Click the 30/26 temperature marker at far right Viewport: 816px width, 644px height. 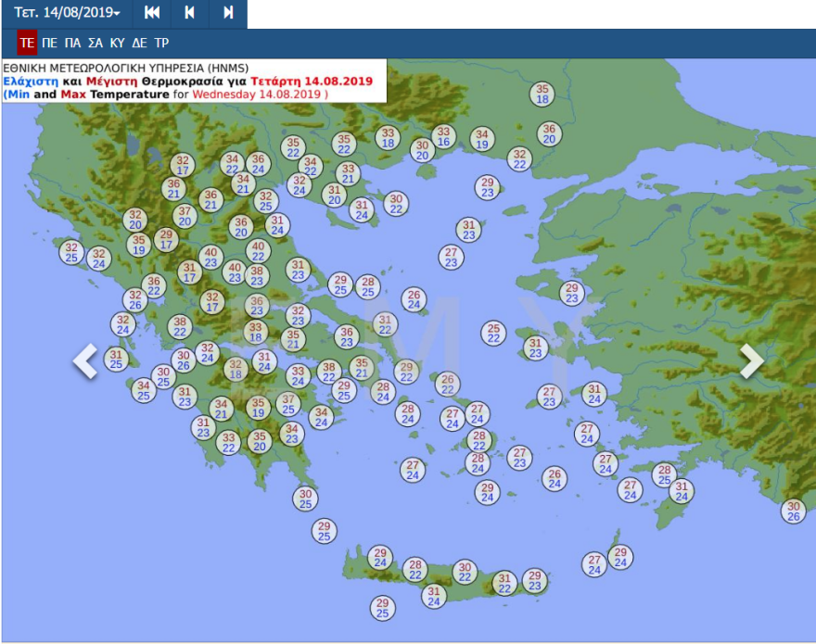793,511
